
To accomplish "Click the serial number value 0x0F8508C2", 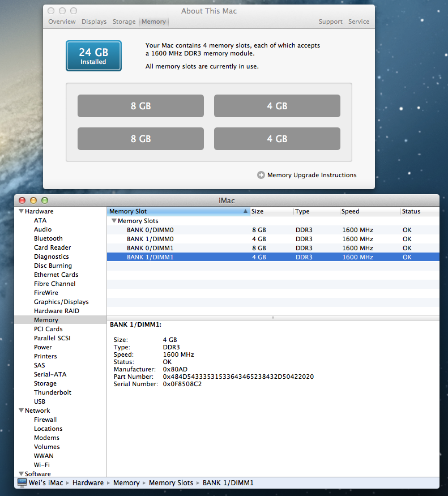I will point(182,384).
